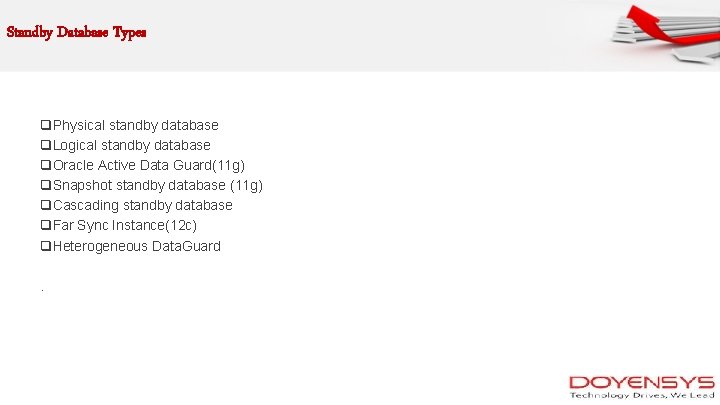Click the bullet before Cascading standby database
Screen dimensions: 720x405
coord(46,206)
